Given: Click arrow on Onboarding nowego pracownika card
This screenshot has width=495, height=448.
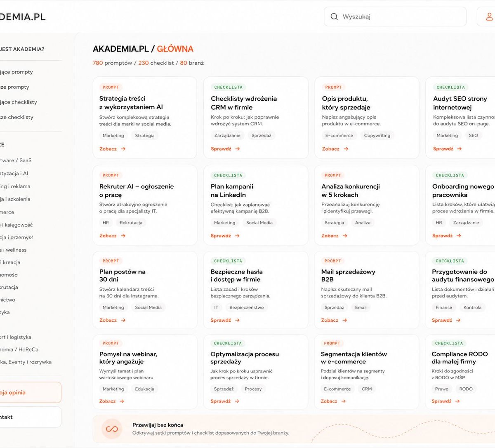Looking at the screenshot, I should tap(459, 236).
